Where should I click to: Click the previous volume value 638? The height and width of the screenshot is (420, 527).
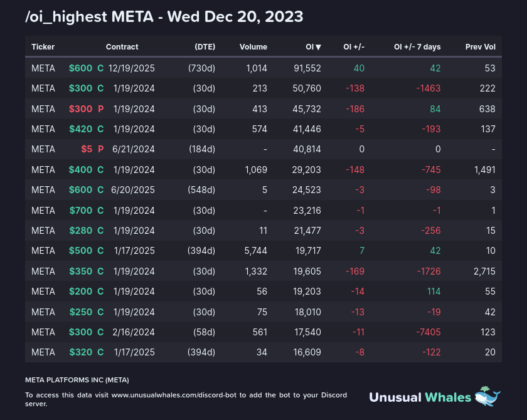[487, 109]
